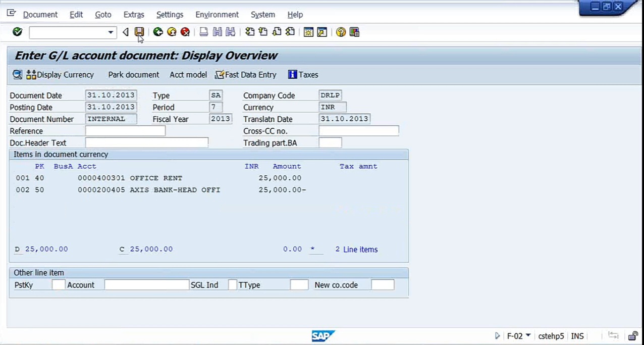The image size is (644, 345).
Task: Click the Create New Session icon
Action: [308, 32]
